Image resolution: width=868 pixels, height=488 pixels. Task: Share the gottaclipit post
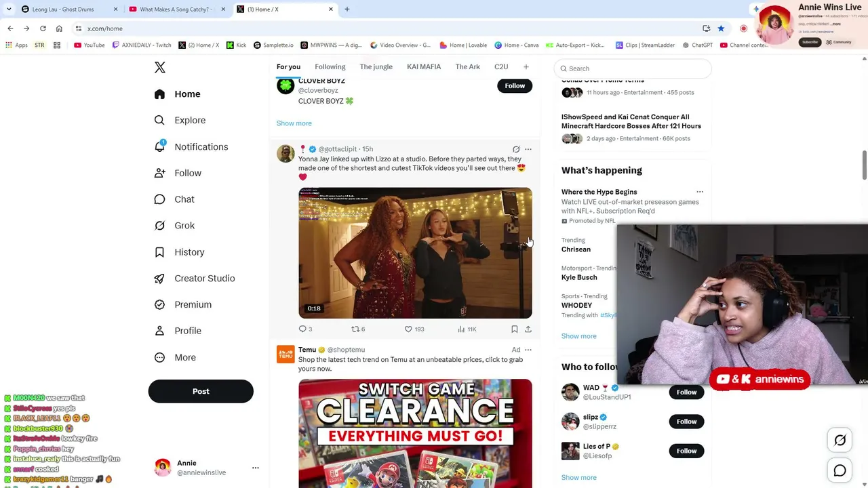click(x=528, y=329)
